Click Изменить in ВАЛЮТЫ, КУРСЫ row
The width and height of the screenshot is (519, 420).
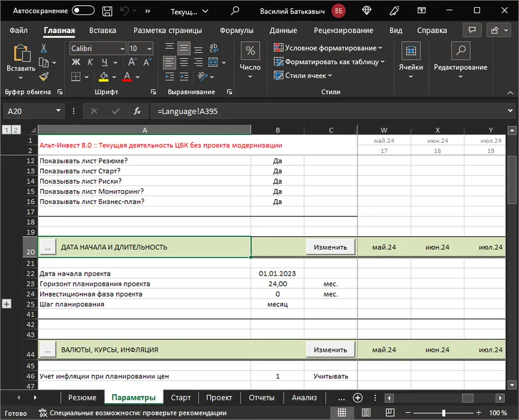330,350
